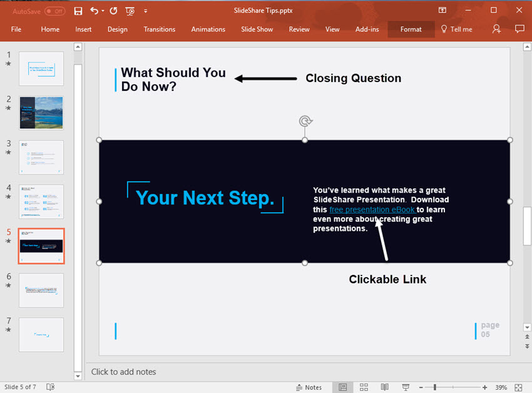Image resolution: width=532 pixels, height=393 pixels.
Task: Open Ribbon Display Options
Action: pos(442,11)
